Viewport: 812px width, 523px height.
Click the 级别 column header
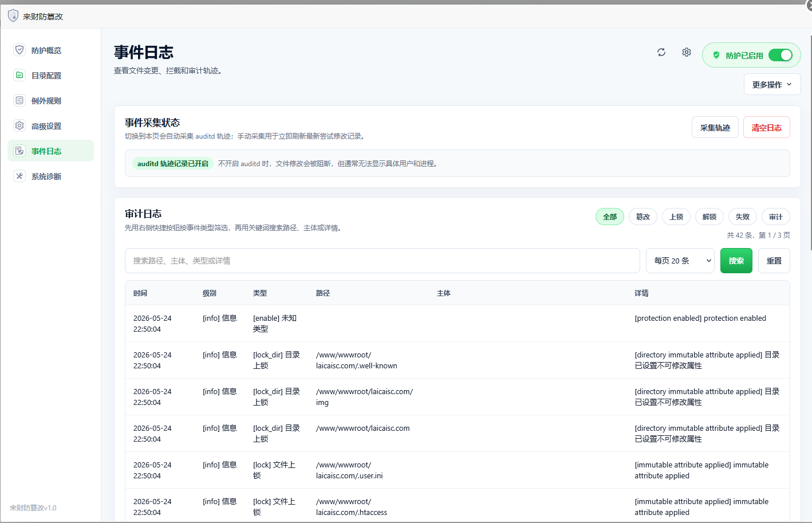pos(210,293)
